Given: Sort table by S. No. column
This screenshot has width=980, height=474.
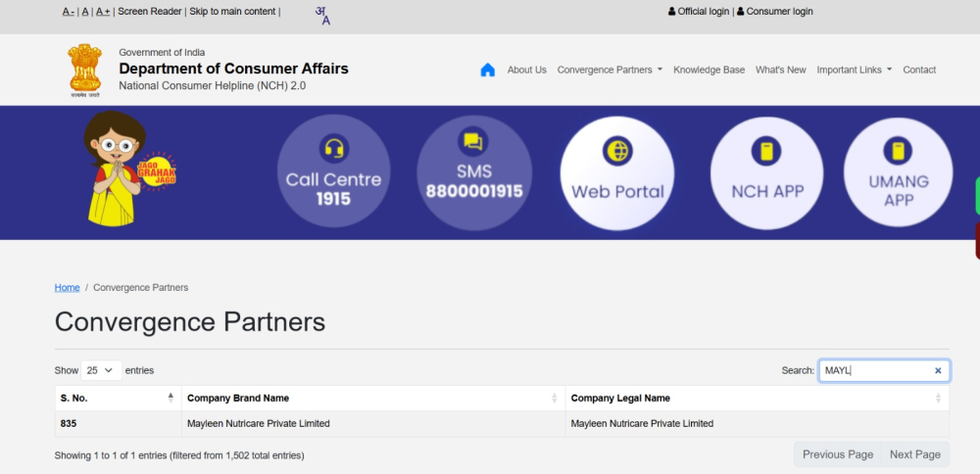Looking at the screenshot, I should pos(118,398).
